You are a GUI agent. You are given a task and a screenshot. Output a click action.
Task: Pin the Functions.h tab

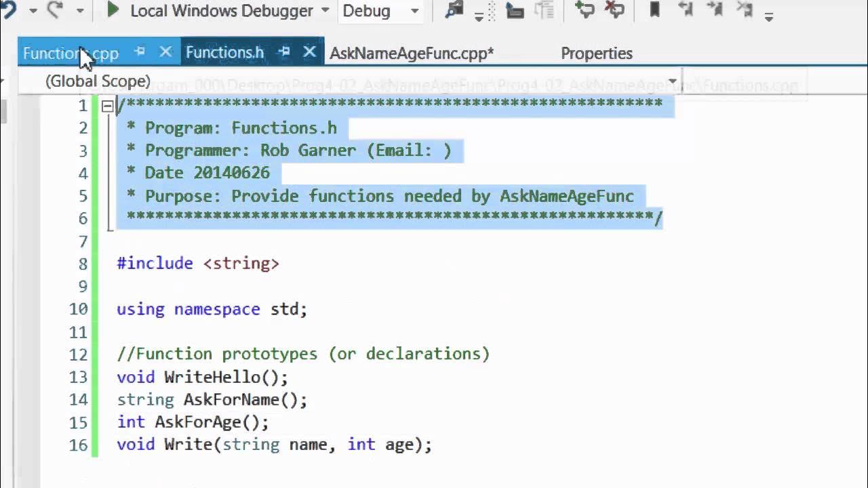tap(284, 52)
